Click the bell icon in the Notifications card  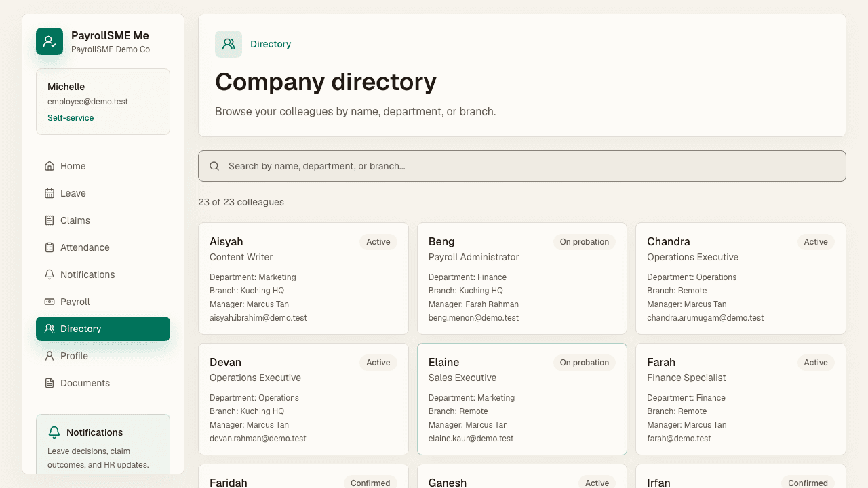tap(54, 432)
